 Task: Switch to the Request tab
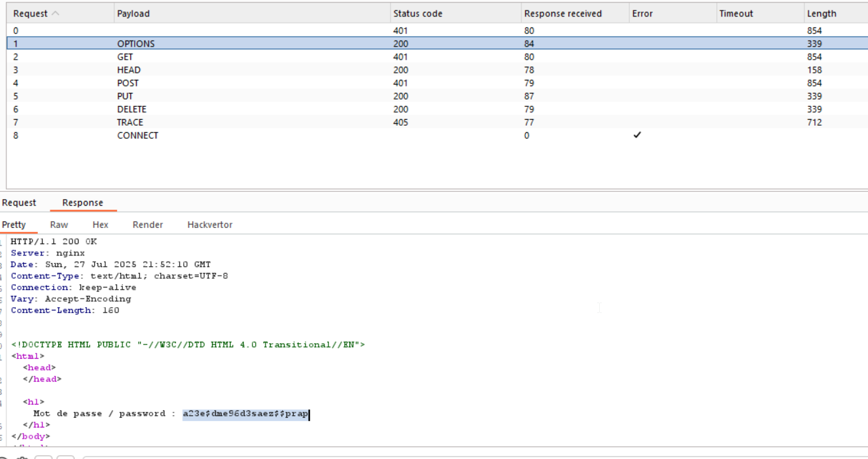pos(20,203)
